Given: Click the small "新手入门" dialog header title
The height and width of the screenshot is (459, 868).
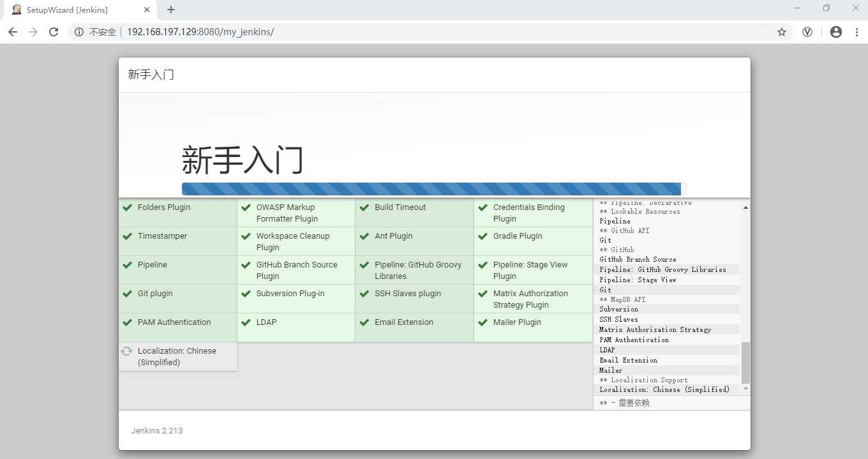Looking at the screenshot, I should coord(151,75).
